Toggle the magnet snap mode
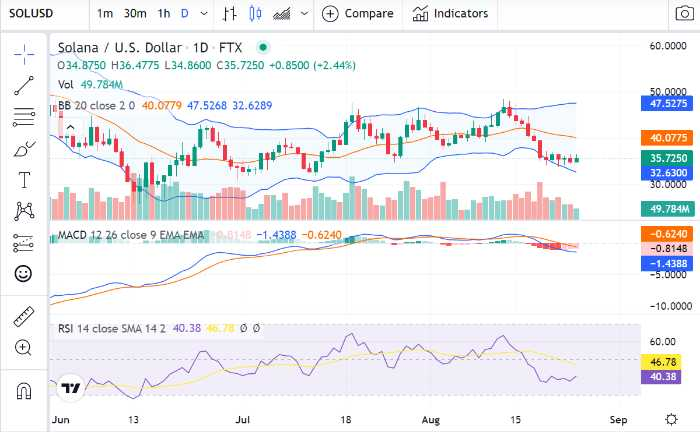 coord(24,392)
